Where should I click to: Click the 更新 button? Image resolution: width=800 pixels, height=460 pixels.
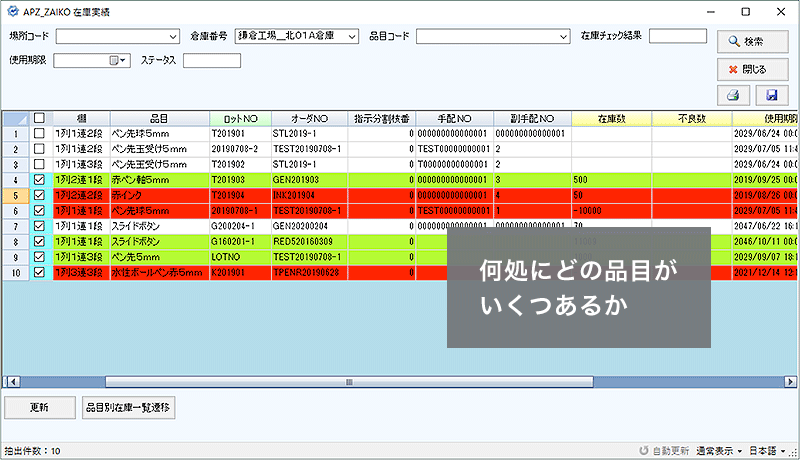tap(39, 407)
